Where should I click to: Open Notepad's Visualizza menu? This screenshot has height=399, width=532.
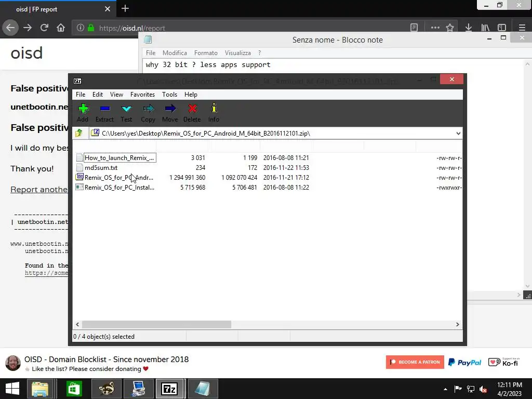(x=237, y=53)
